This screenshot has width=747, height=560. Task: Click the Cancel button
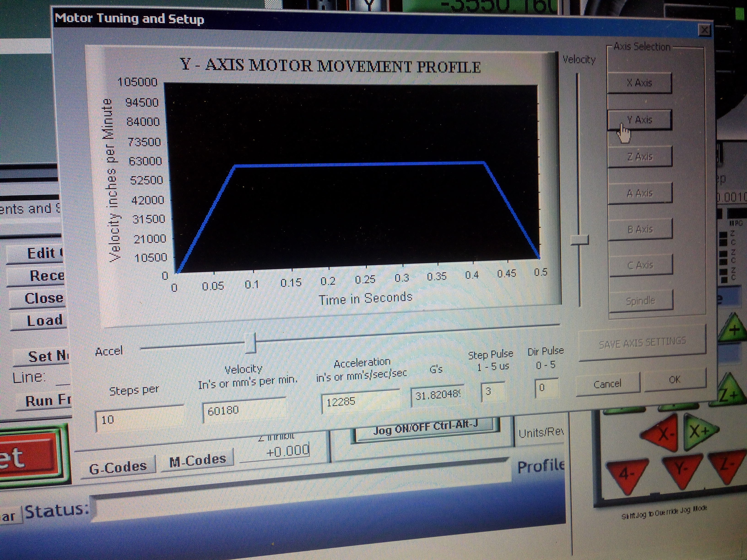click(607, 384)
